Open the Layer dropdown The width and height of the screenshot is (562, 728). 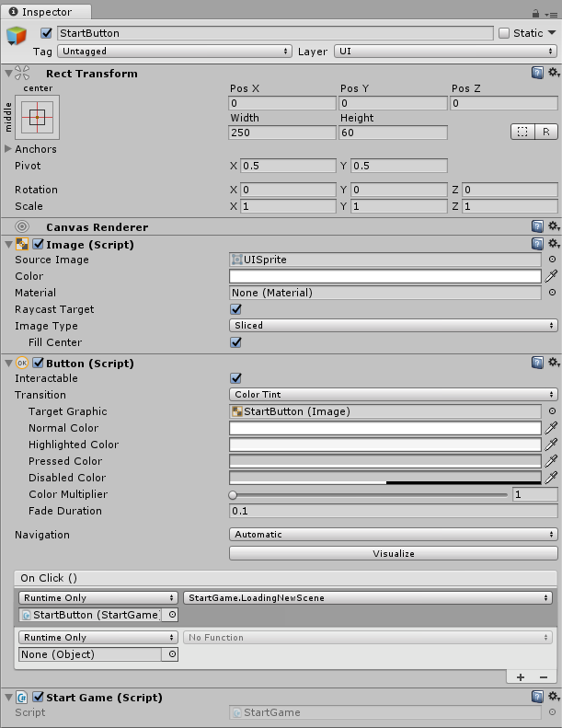[x=445, y=51]
